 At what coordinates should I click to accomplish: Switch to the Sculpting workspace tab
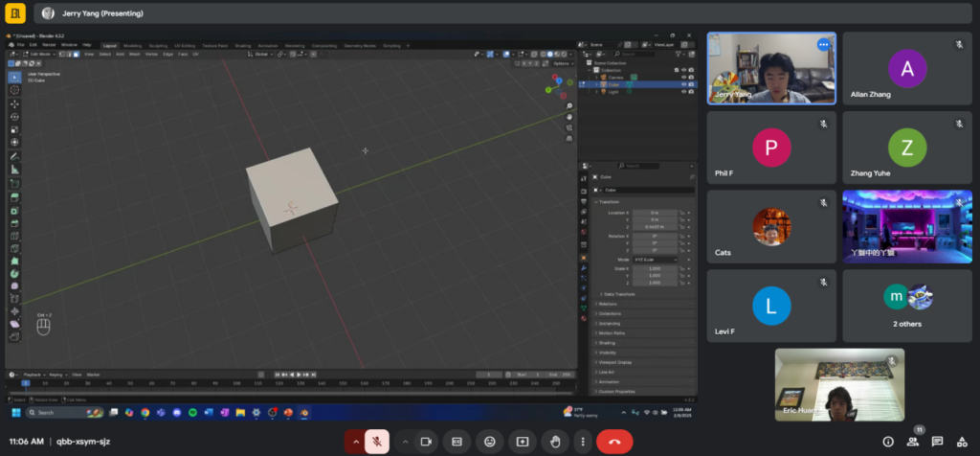(x=158, y=46)
